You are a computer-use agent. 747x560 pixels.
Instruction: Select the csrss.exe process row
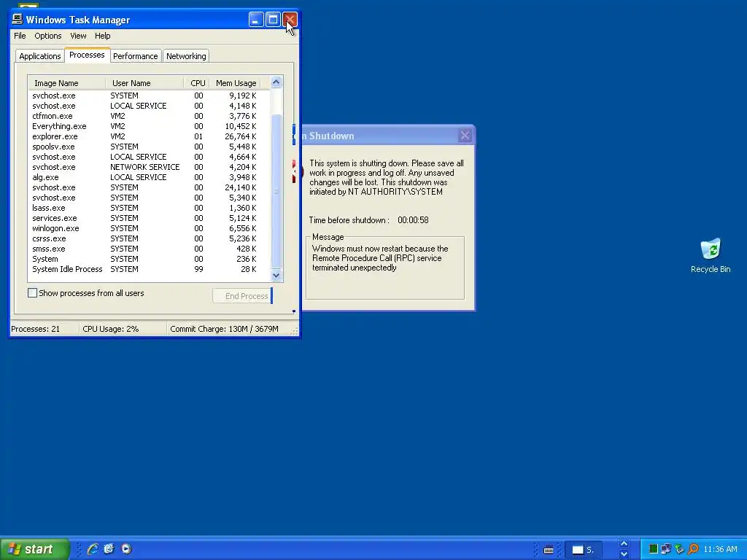149,238
